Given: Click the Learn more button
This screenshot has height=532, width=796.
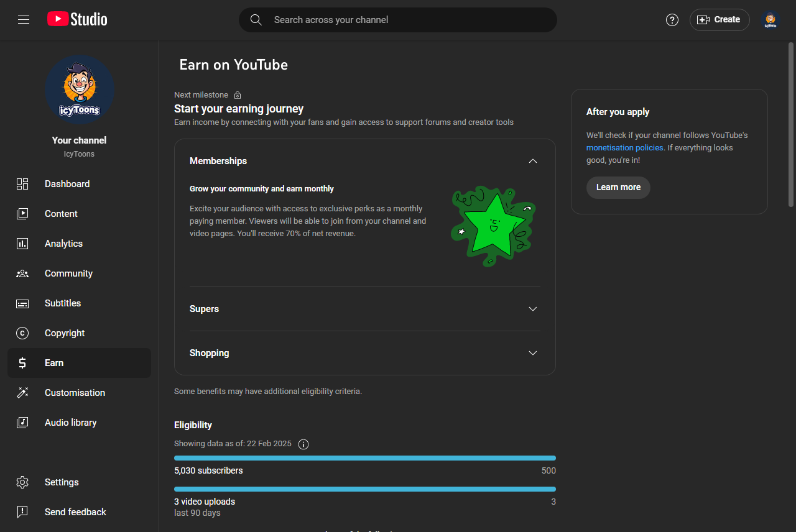Looking at the screenshot, I should pyautogui.click(x=618, y=188).
